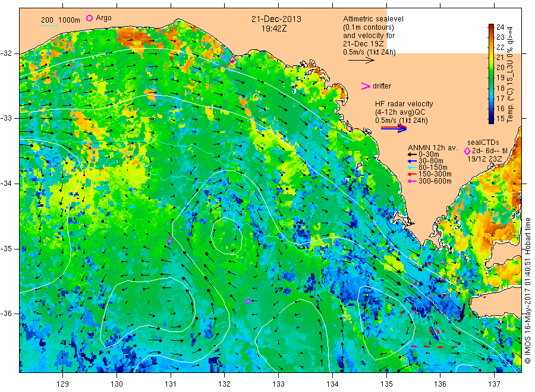Screen dimensions: 535x392
Task: Click the cyan isobath legend line under 200
Action: pos(49,25)
